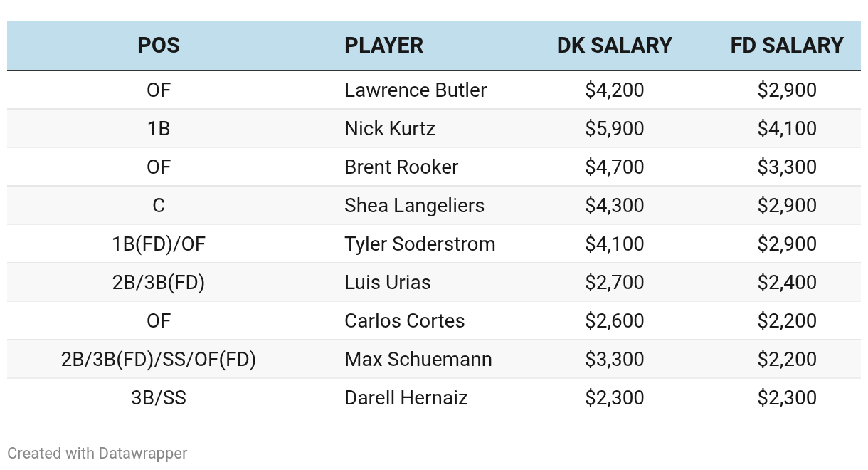This screenshot has height=470, width=868.
Task: Select player name Lawrence Butler
Action: pyautogui.click(x=416, y=90)
